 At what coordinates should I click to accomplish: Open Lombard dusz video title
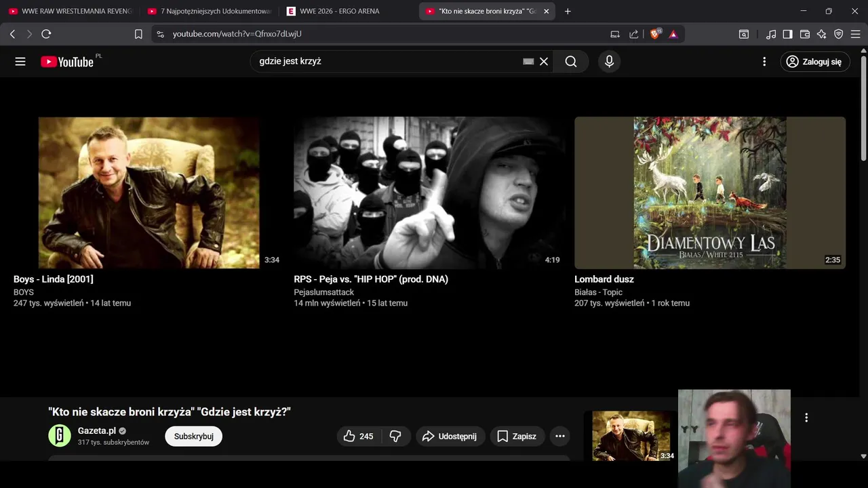click(x=604, y=279)
